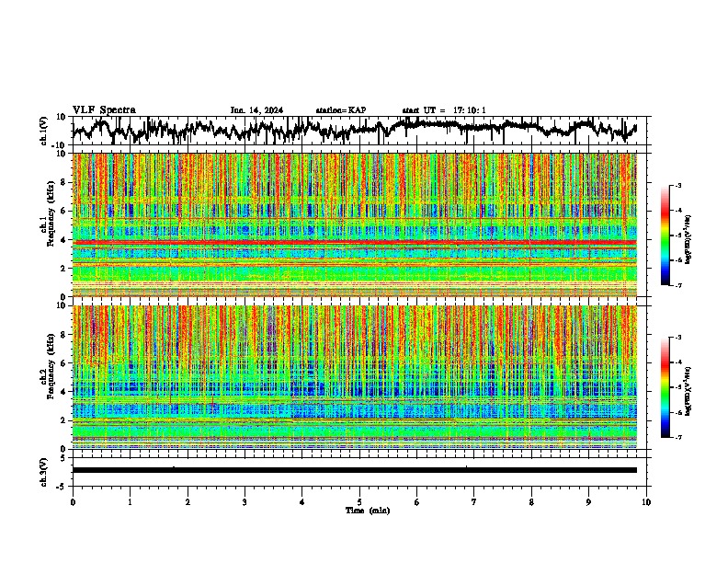Viewport: 728px width, 563px height.
Task: Click the ch.2 spectrogram plot area
Action: [x=354, y=377]
